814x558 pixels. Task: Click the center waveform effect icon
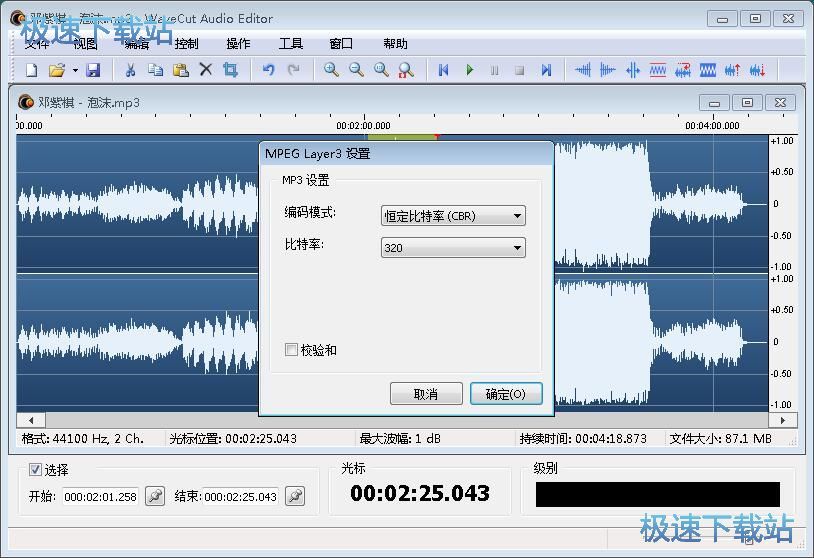632,70
